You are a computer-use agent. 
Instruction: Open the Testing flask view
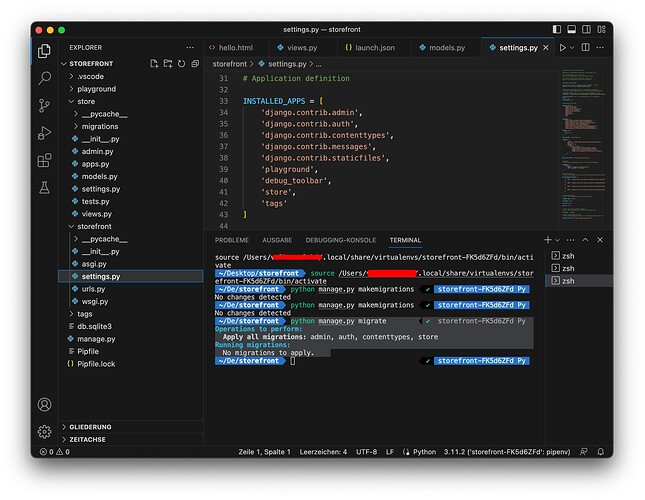[x=44, y=187]
